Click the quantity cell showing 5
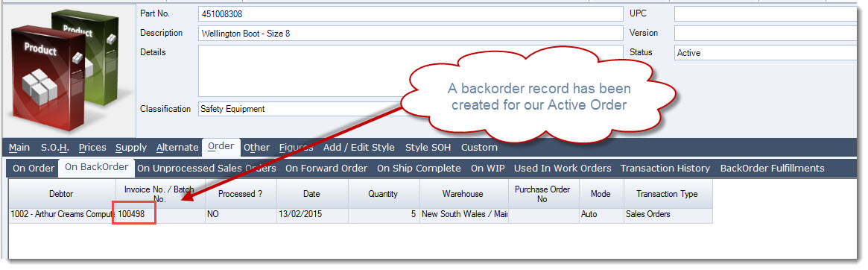Viewport: 868px width, 270px height. [384, 215]
